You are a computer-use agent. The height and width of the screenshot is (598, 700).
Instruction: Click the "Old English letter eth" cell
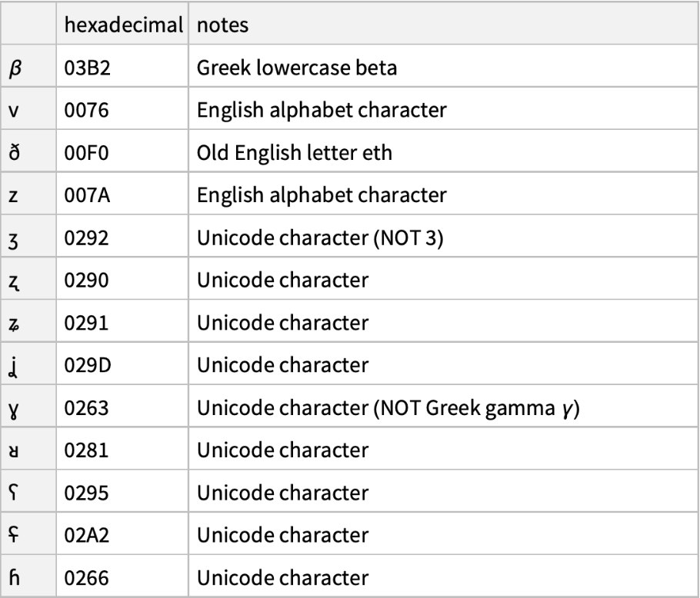(x=295, y=153)
